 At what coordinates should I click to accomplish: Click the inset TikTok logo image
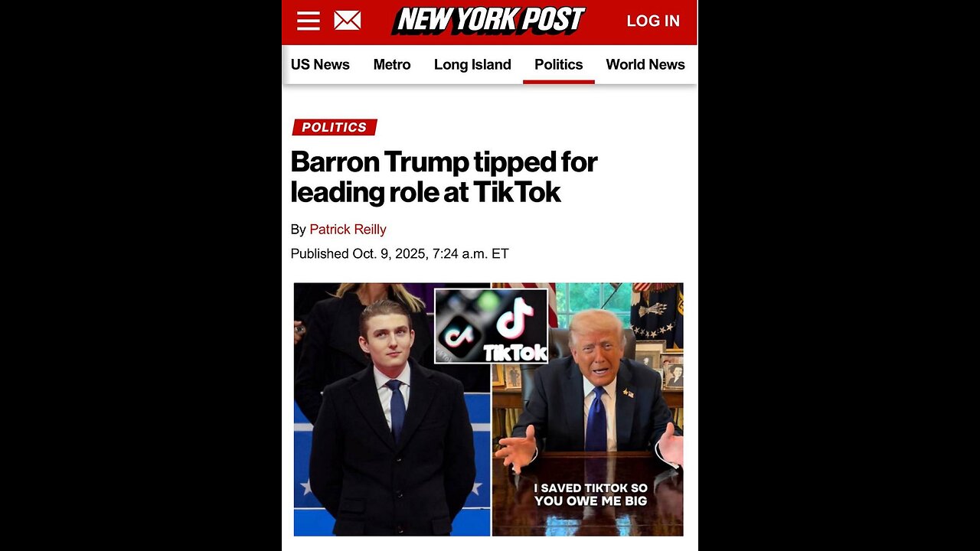point(492,325)
